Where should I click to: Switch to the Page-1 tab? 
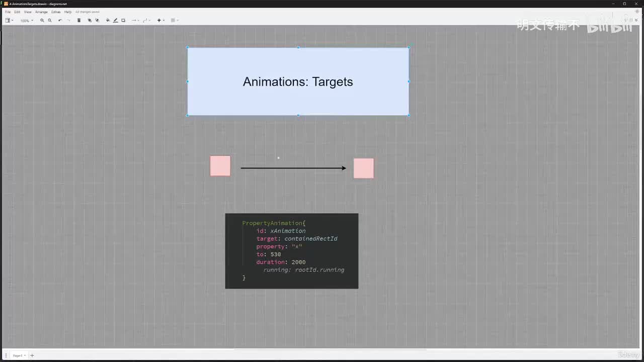[x=19, y=355]
